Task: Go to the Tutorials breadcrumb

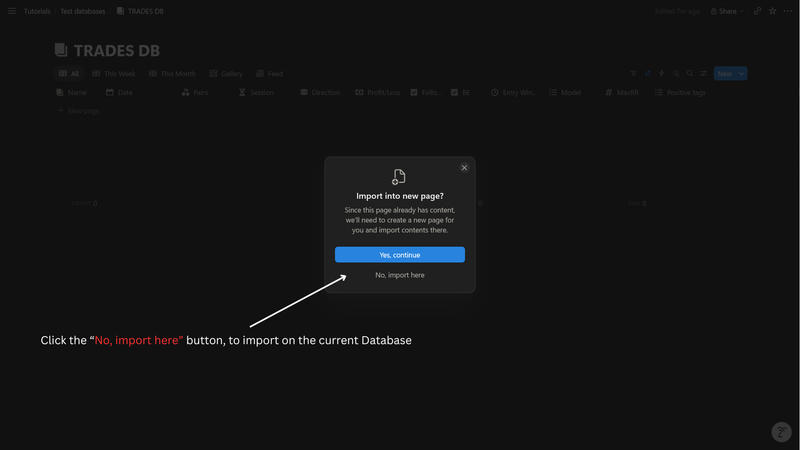Action: 37,11
